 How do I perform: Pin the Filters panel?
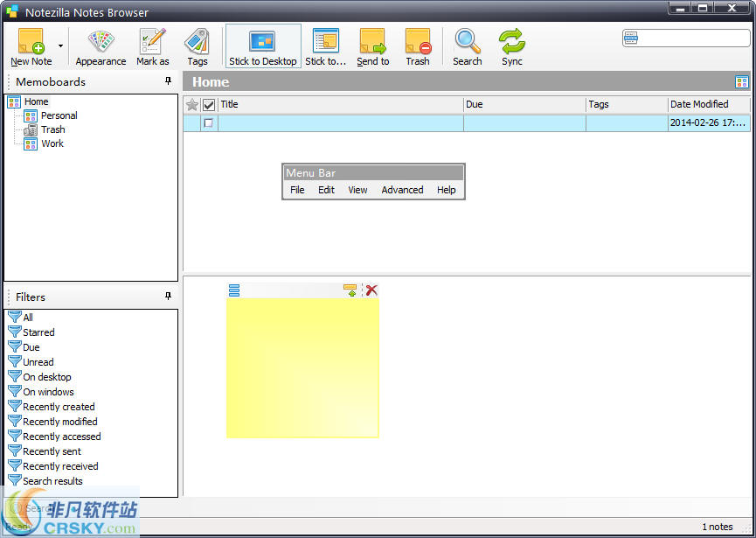pos(168,296)
